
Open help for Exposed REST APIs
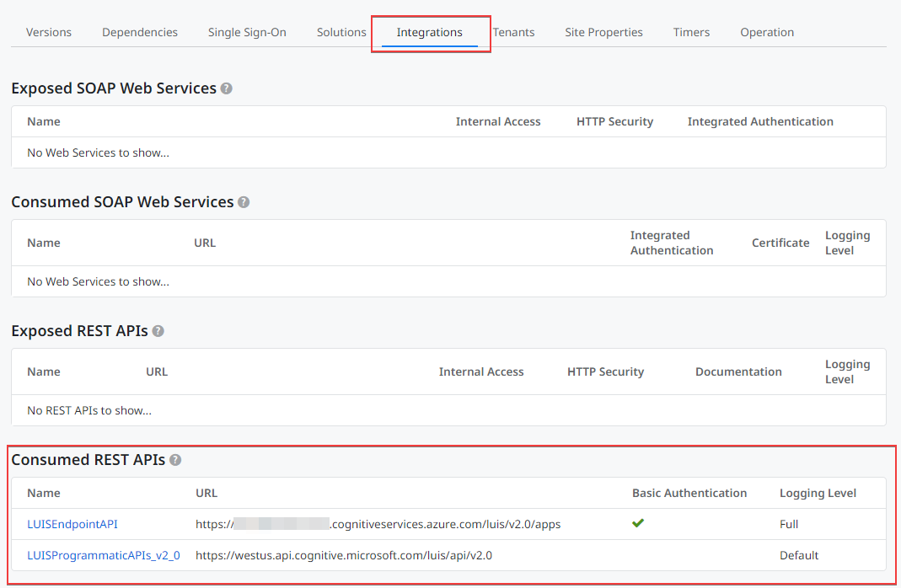(158, 331)
